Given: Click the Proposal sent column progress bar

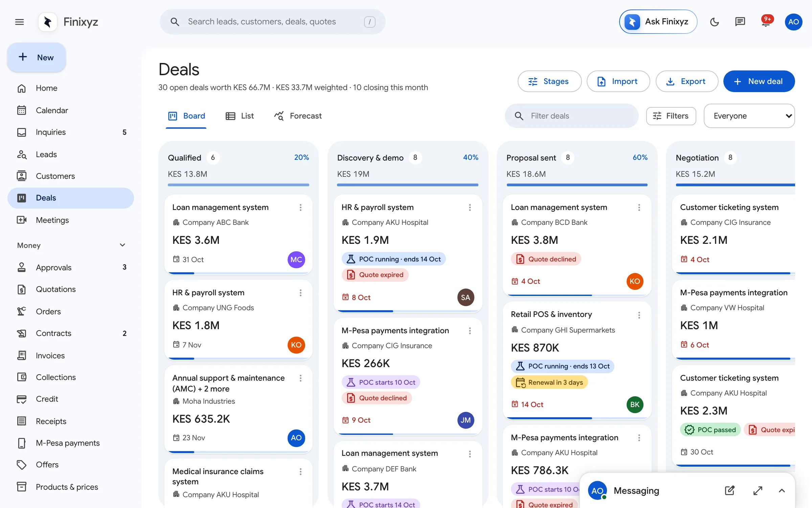Looking at the screenshot, I should click(x=577, y=185).
